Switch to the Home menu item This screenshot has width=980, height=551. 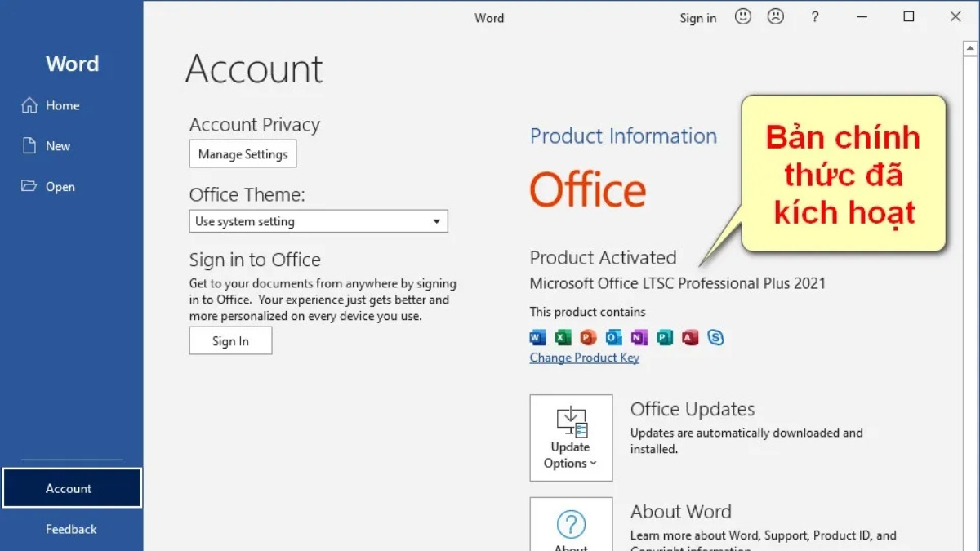(x=63, y=105)
